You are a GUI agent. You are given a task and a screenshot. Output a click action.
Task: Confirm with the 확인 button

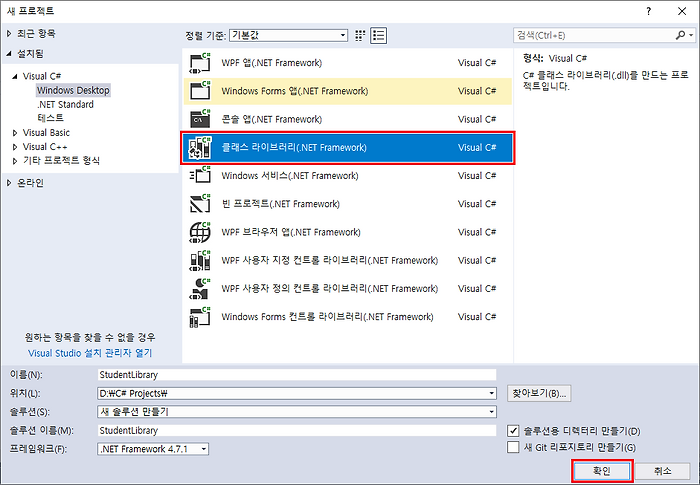coord(602,471)
